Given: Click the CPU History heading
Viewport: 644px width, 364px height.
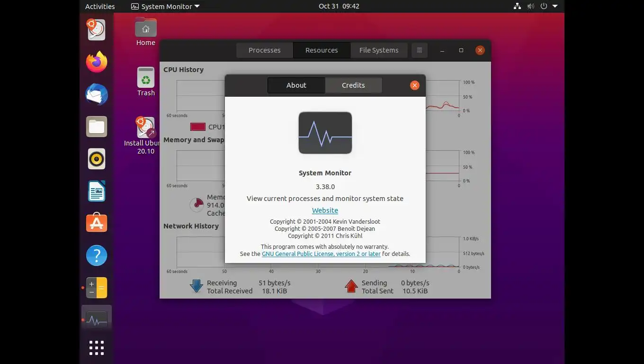Looking at the screenshot, I should [x=184, y=69].
